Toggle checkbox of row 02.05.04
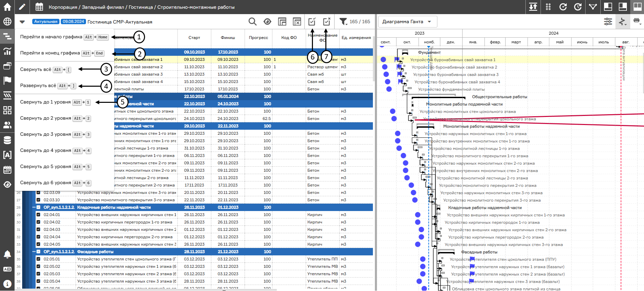Screen dimensions: 644x291 click(38, 281)
